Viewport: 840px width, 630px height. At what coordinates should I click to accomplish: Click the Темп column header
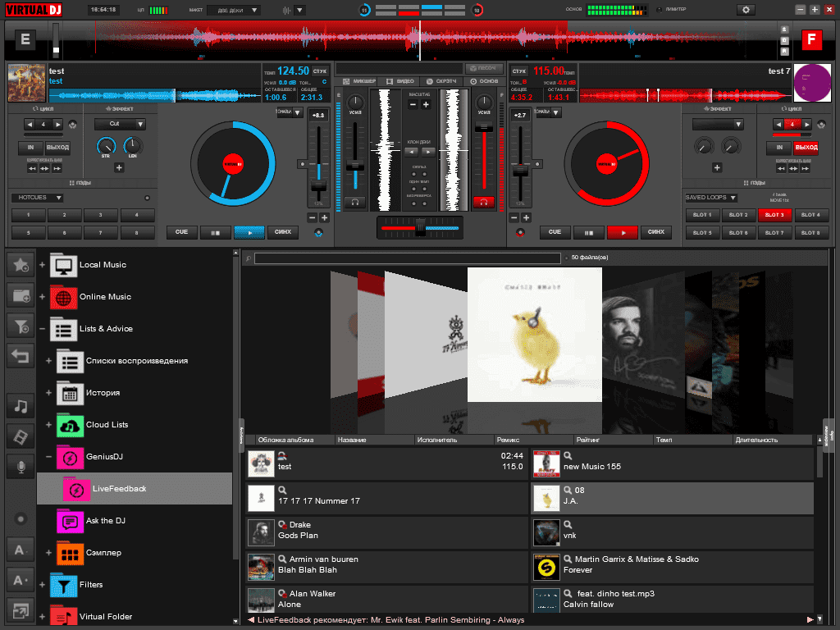pyautogui.click(x=692, y=440)
